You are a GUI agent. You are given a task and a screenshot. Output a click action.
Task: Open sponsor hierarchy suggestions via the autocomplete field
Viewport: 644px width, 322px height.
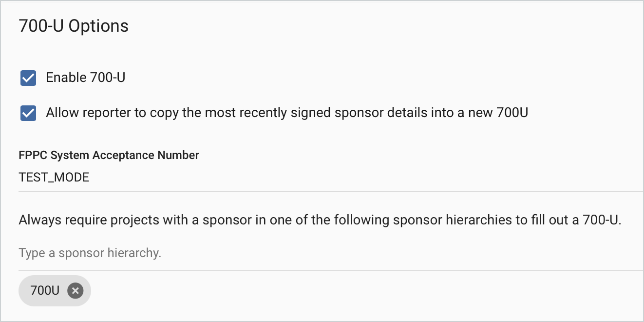point(331,253)
